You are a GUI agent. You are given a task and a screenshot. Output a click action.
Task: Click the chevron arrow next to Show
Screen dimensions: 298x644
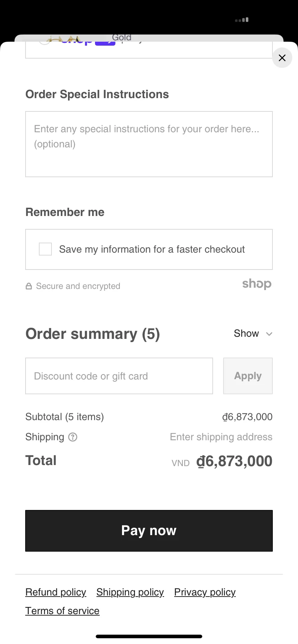tap(269, 334)
